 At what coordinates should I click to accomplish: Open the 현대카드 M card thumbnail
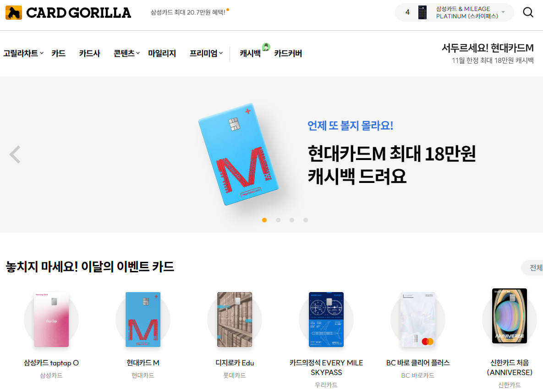click(x=143, y=320)
